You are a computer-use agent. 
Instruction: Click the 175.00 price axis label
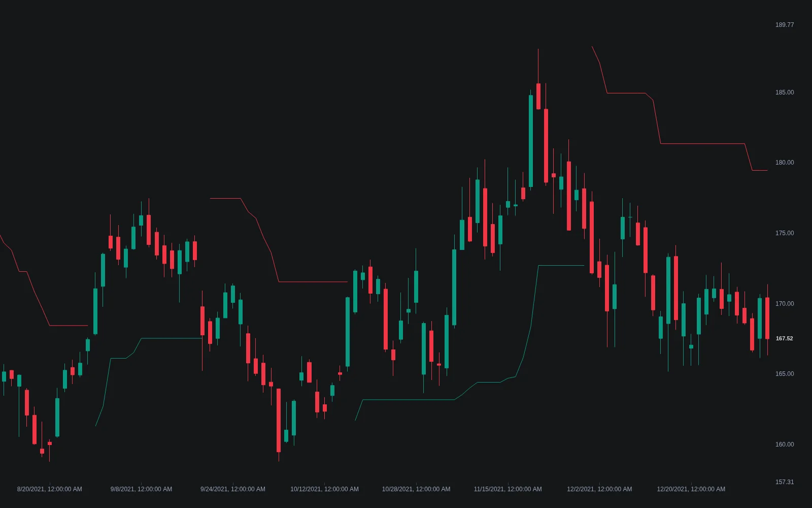pos(785,233)
